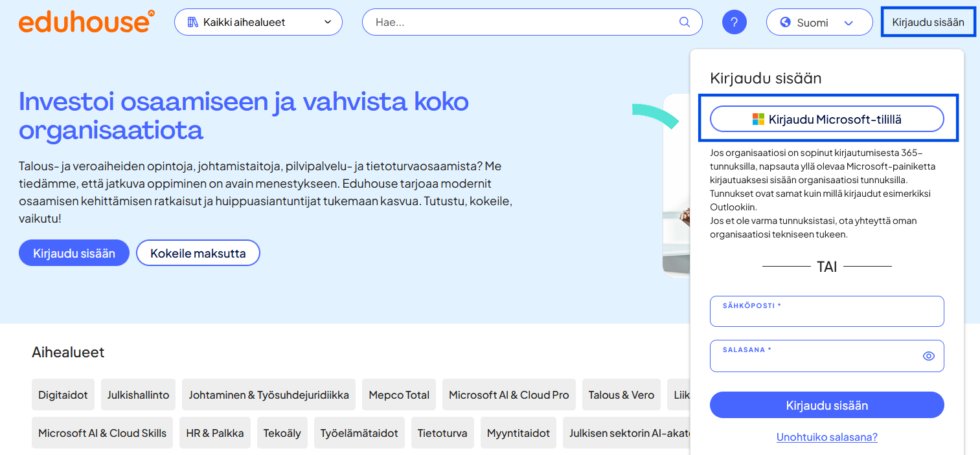
Task: Click the Unohtuiko salasana? link
Action: click(827, 438)
